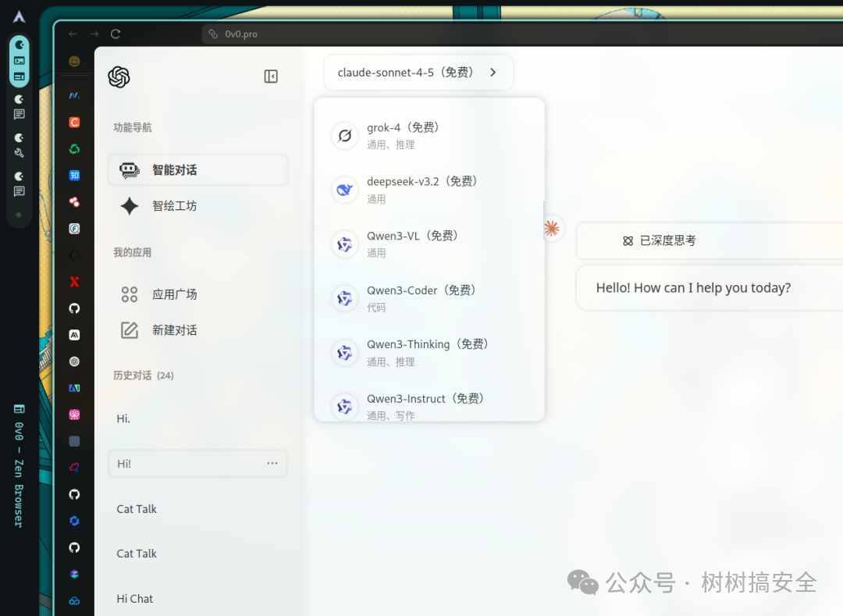Viewport: 843px width, 616px height.
Task: Click the deepseek whale icon in the model list
Action: tap(345, 190)
